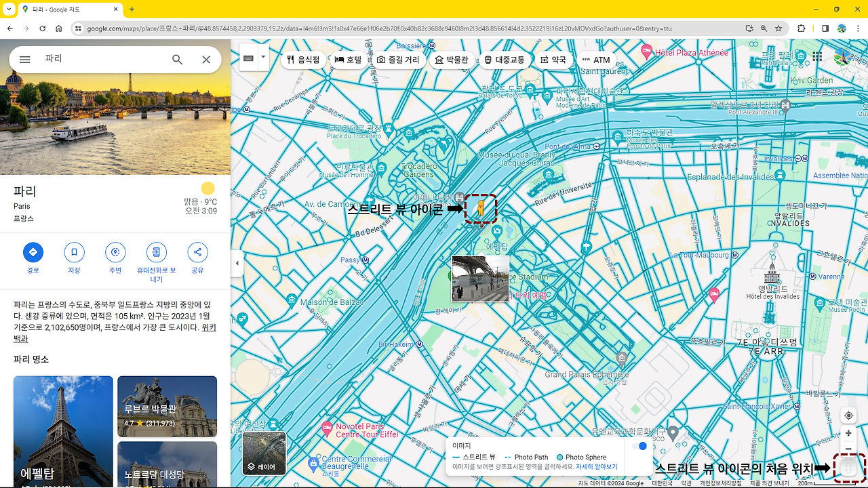Click the Bir-Hakeim metro icon

pyautogui.click(x=419, y=344)
